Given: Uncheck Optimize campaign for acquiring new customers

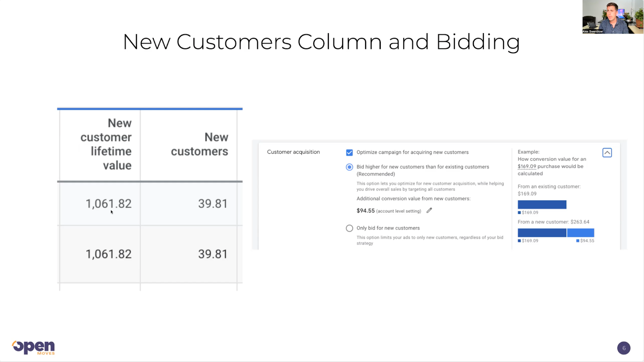Looking at the screenshot, I should tap(349, 153).
